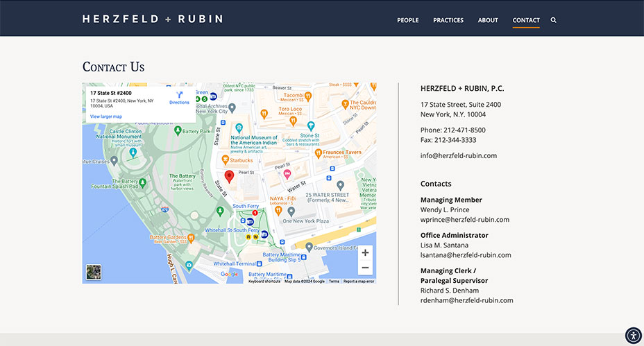Click the Google logo on the map

[x=229, y=274]
